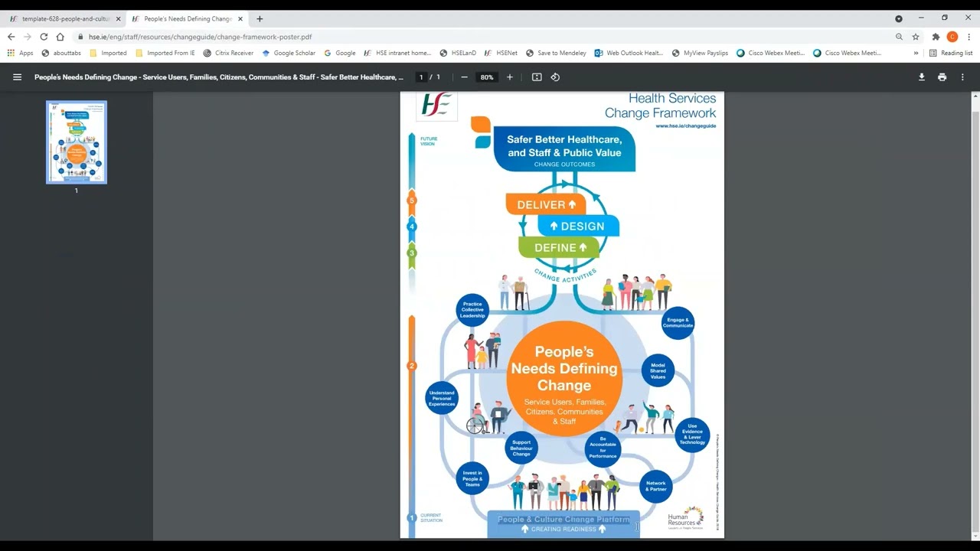980x551 pixels.
Task: Click the page number input field
Action: click(421, 77)
